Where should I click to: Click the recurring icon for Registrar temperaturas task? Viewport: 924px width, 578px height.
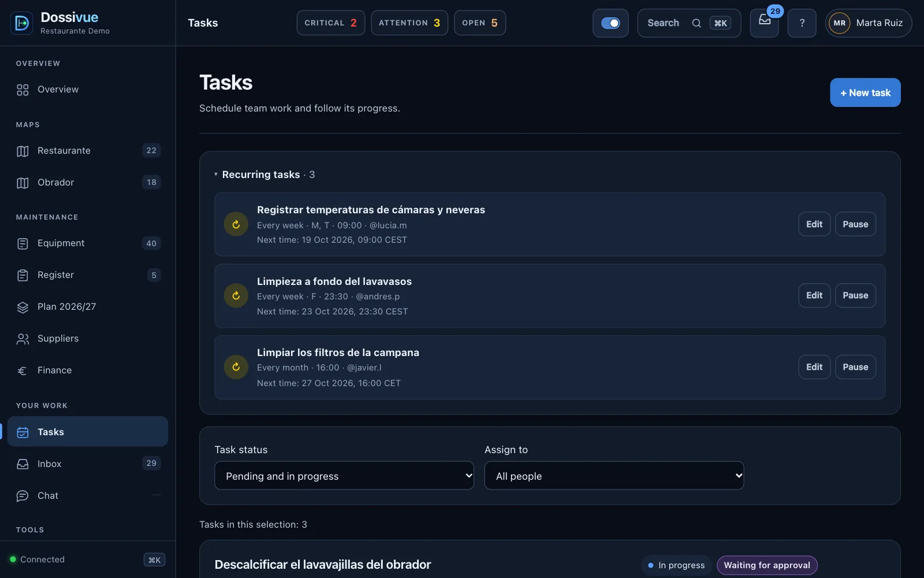236,224
